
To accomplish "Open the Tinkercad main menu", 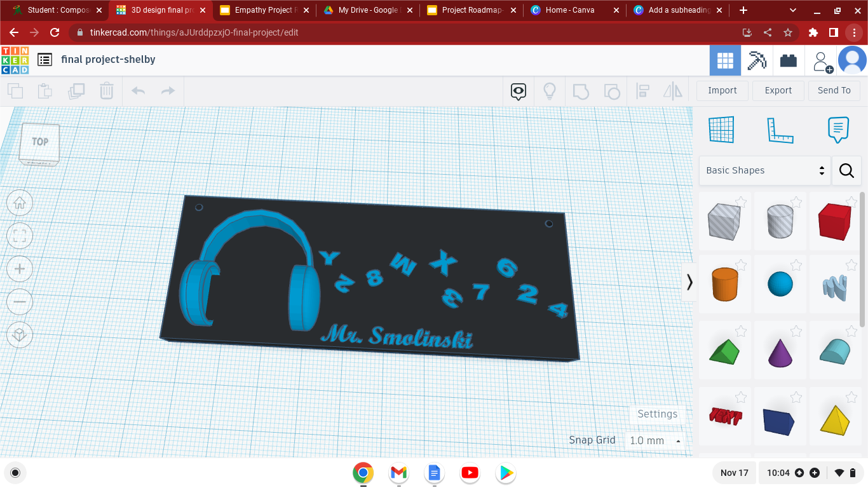I will (44, 59).
